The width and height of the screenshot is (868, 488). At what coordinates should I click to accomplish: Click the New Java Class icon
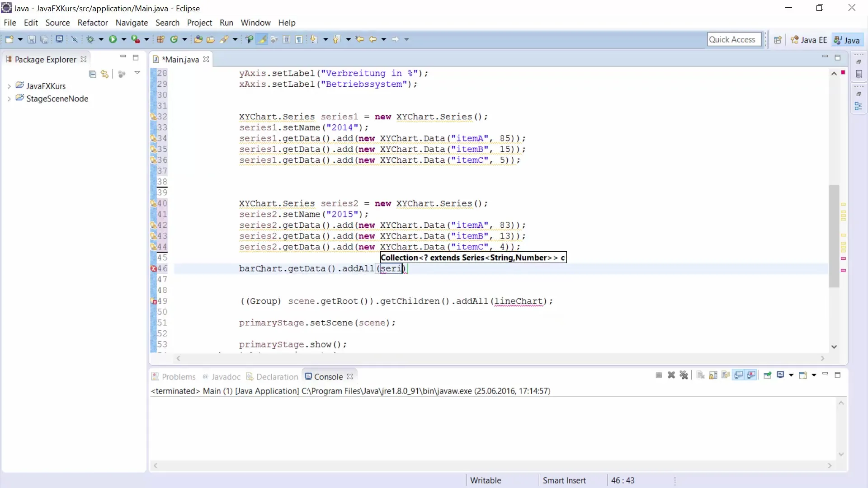pos(174,39)
